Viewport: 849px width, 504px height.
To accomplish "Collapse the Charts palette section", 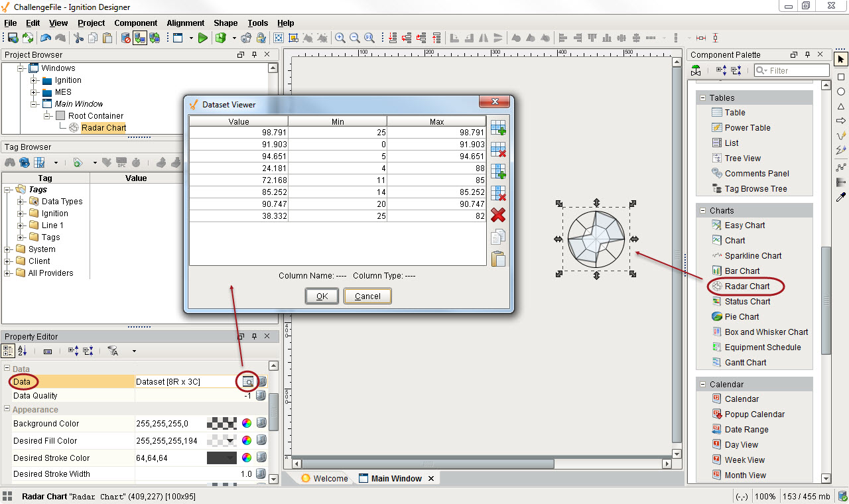I will coord(702,210).
